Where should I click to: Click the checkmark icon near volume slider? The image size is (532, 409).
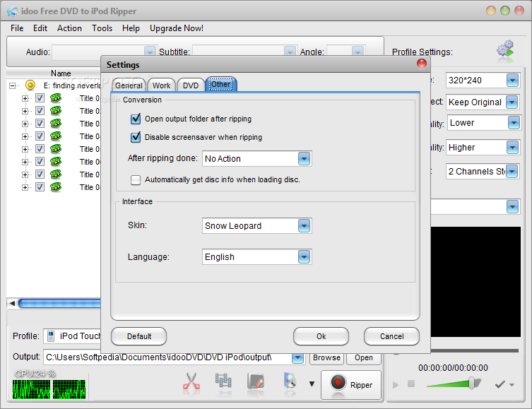(x=500, y=384)
